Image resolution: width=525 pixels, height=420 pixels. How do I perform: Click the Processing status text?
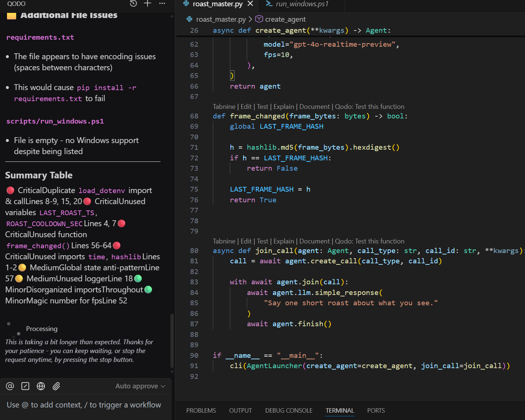coord(42,329)
